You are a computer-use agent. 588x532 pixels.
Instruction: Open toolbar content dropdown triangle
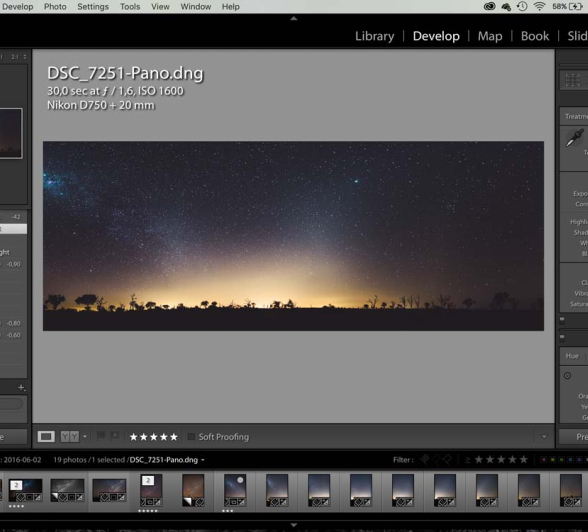point(544,437)
